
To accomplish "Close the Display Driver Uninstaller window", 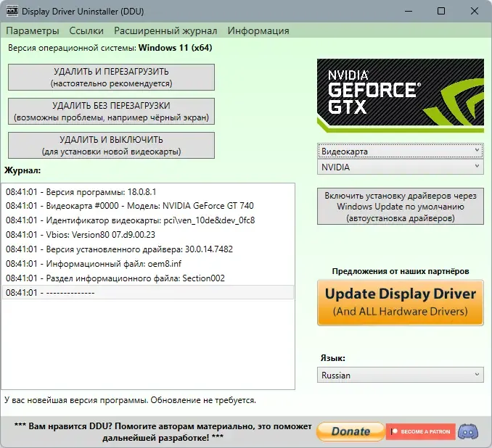I will (x=475, y=12).
